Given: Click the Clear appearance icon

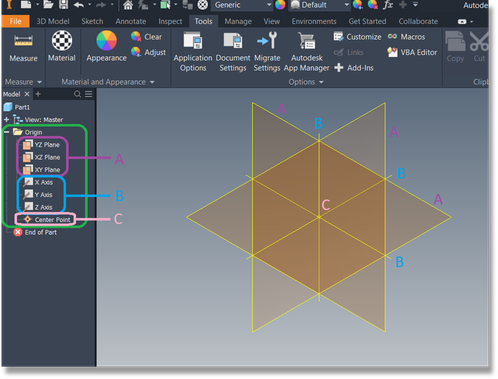Looking at the screenshot, I should pos(136,36).
